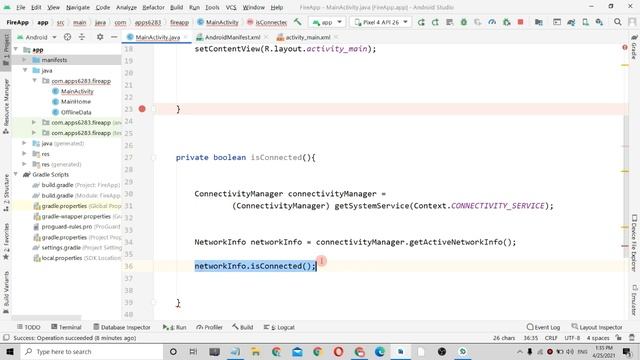
Task: Toggle the breakpoint on line 23
Action: (x=142, y=109)
